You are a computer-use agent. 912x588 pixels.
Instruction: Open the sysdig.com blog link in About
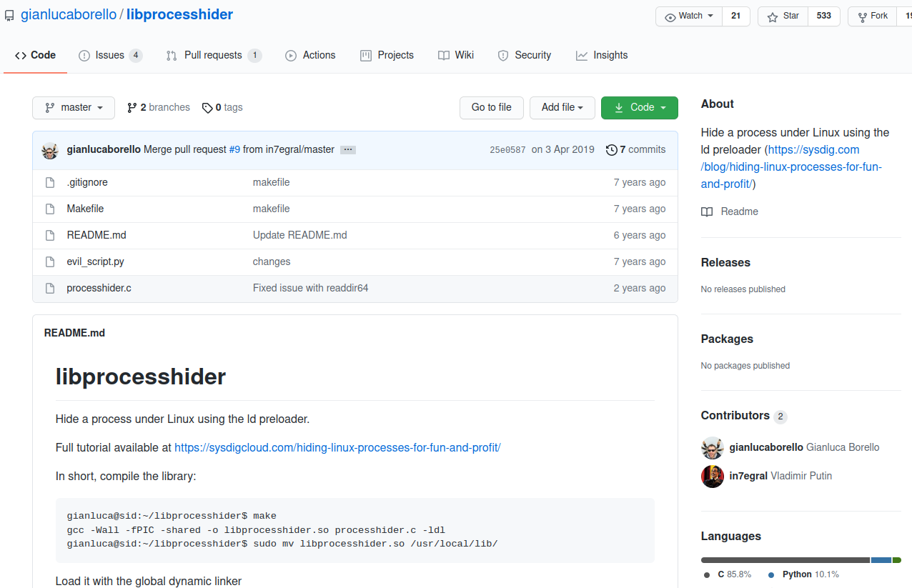(793, 166)
